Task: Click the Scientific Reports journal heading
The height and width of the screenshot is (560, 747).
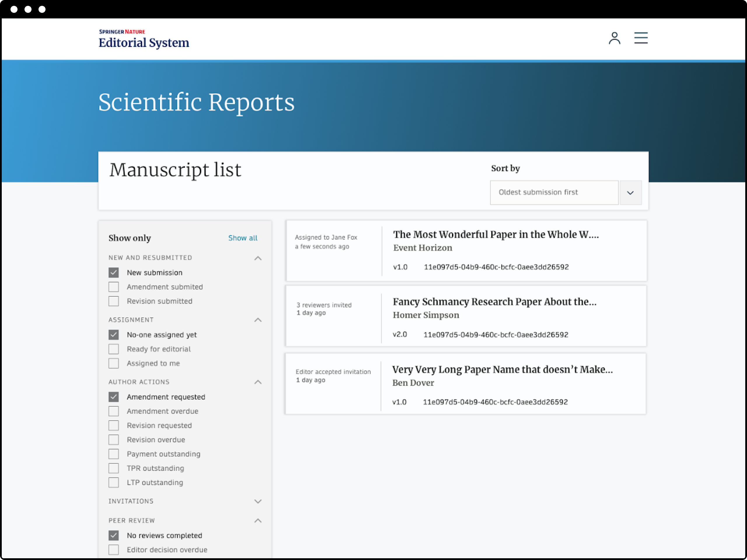Action: click(x=197, y=102)
